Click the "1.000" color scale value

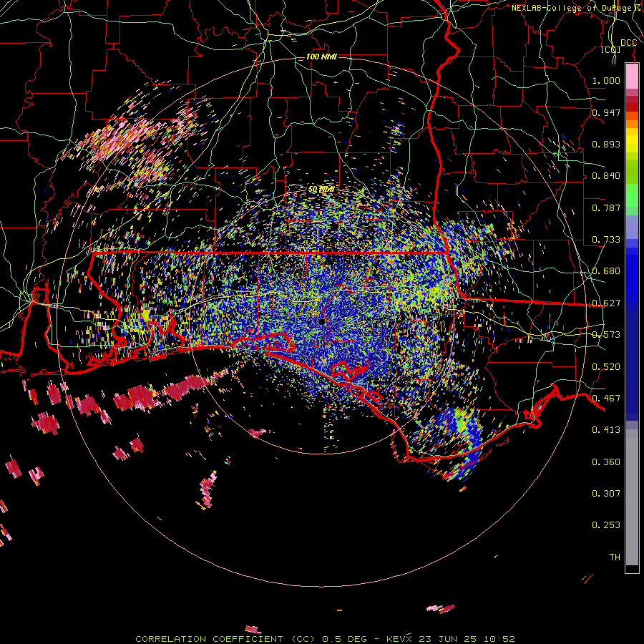606,80
